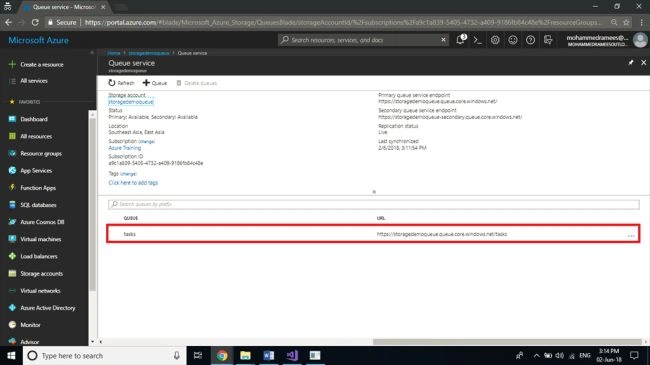Open Azure Cosmos DB icon
The image size is (650, 365).
pos(12,222)
